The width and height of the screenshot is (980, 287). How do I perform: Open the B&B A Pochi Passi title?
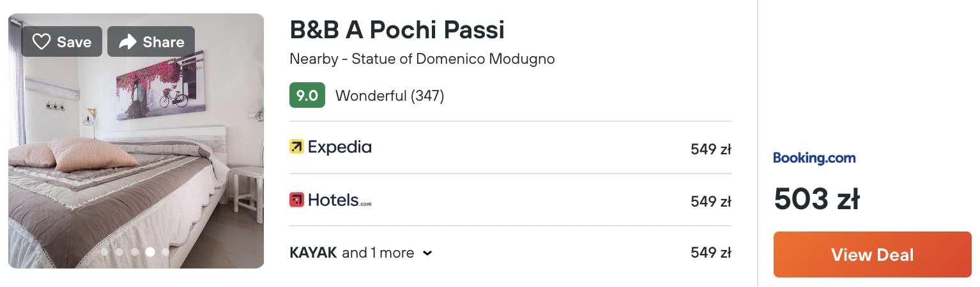[x=397, y=29]
